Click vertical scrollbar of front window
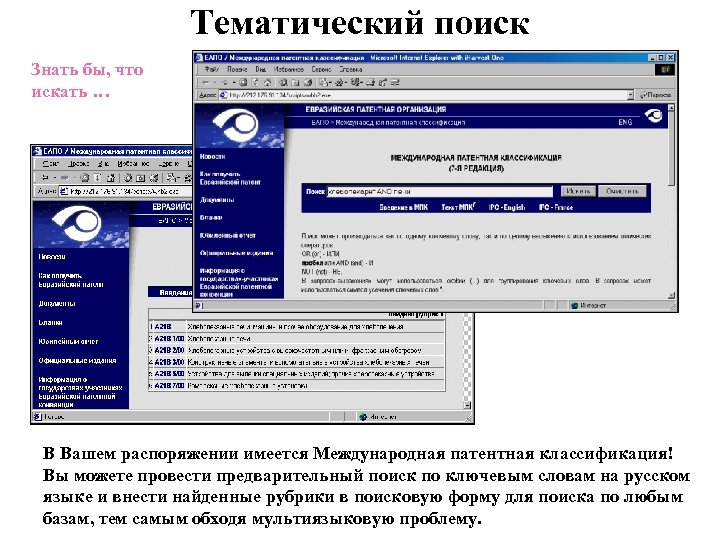Screen dimensions: 720x540 (671, 201)
